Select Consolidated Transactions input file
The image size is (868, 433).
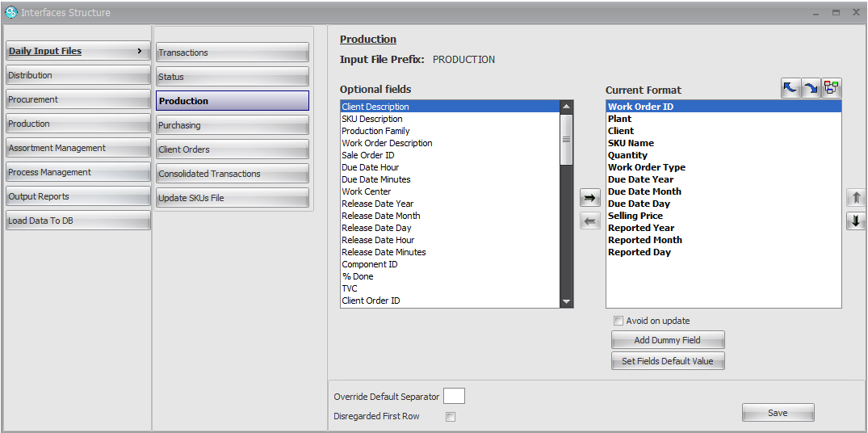pos(233,174)
